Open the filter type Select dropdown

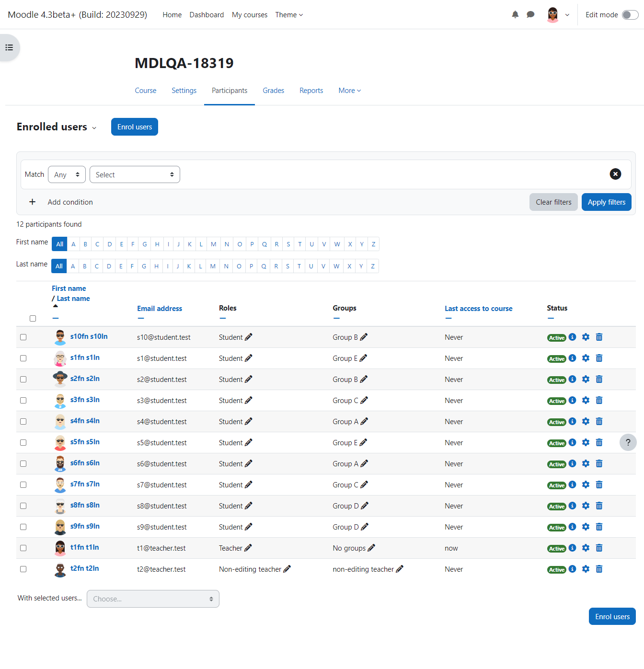[135, 174]
